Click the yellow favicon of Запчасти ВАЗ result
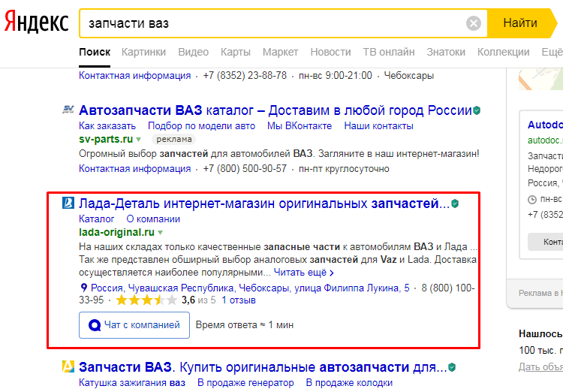The image size is (563, 392). pyautogui.click(x=68, y=366)
